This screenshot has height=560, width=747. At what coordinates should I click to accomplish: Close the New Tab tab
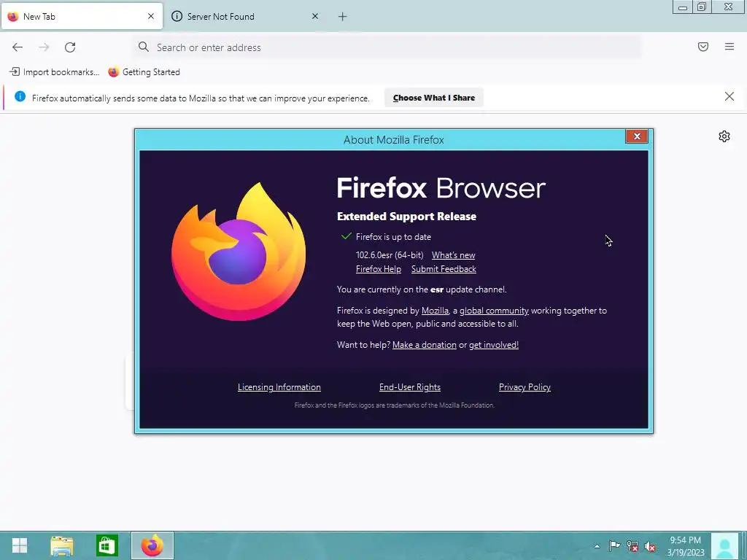pos(150,16)
